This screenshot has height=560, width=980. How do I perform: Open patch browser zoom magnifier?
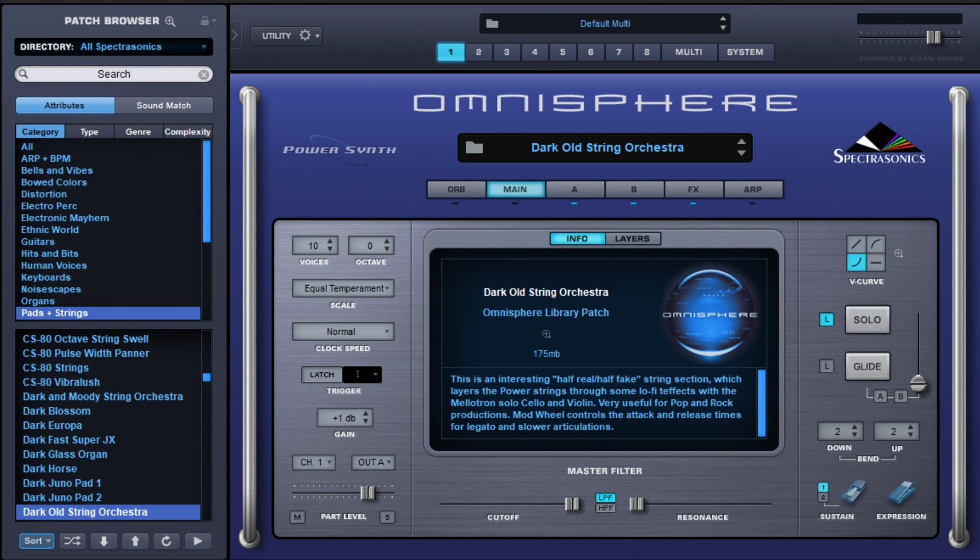[170, 21]
